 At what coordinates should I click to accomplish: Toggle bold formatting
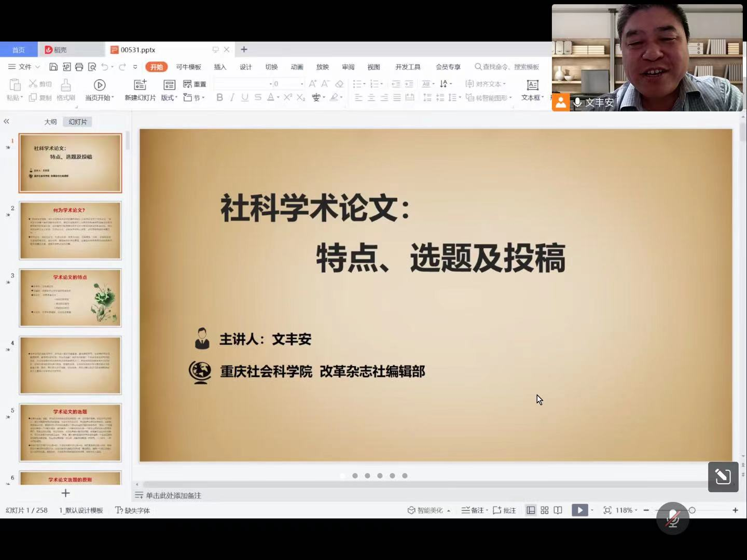(219, 97)
